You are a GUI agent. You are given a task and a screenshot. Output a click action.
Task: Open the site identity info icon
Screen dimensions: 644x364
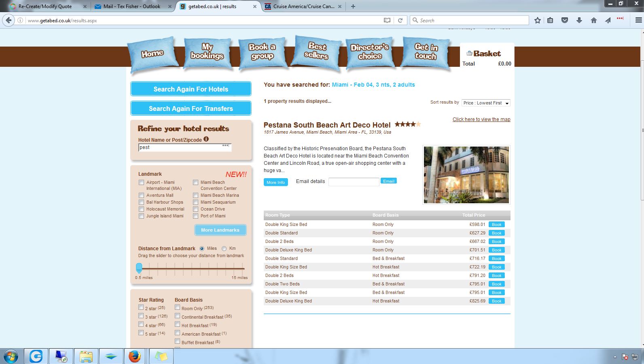click(x=20, y=20)
